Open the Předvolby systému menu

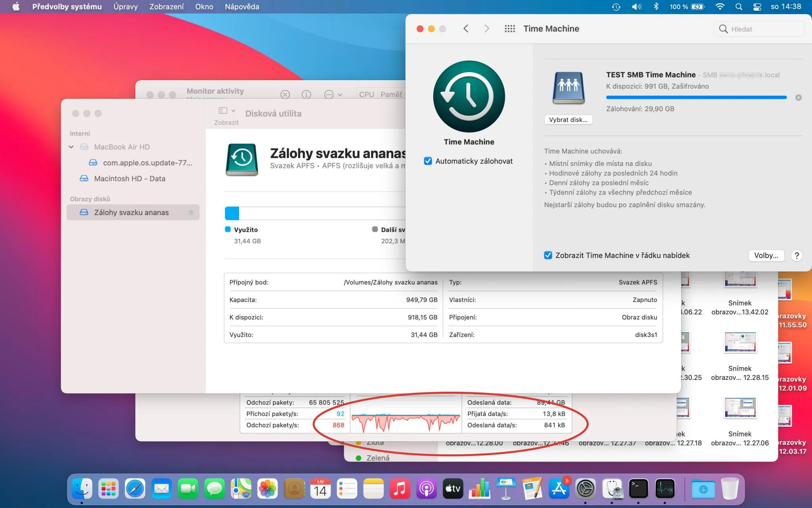[x=67, y=7]
